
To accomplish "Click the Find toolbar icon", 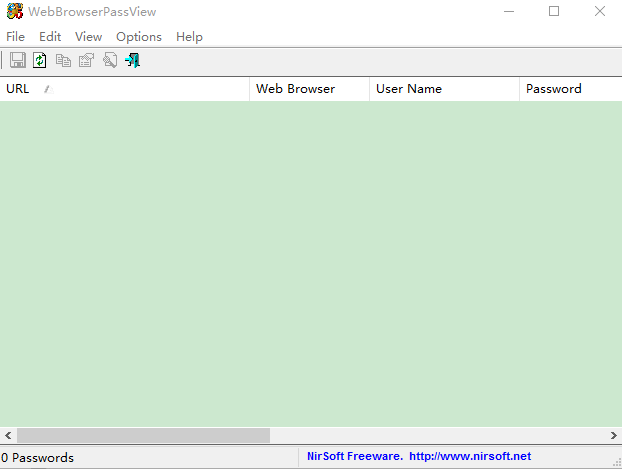I will click(x=109, y=61).
